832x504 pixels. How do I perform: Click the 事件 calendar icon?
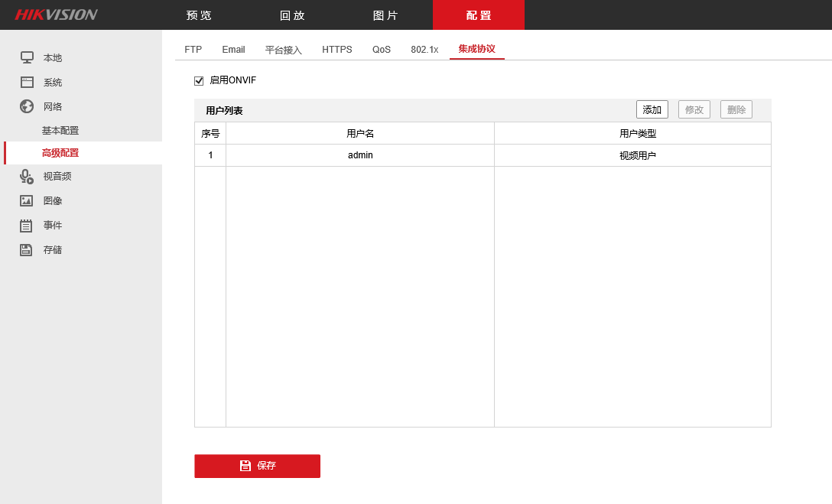26,226
